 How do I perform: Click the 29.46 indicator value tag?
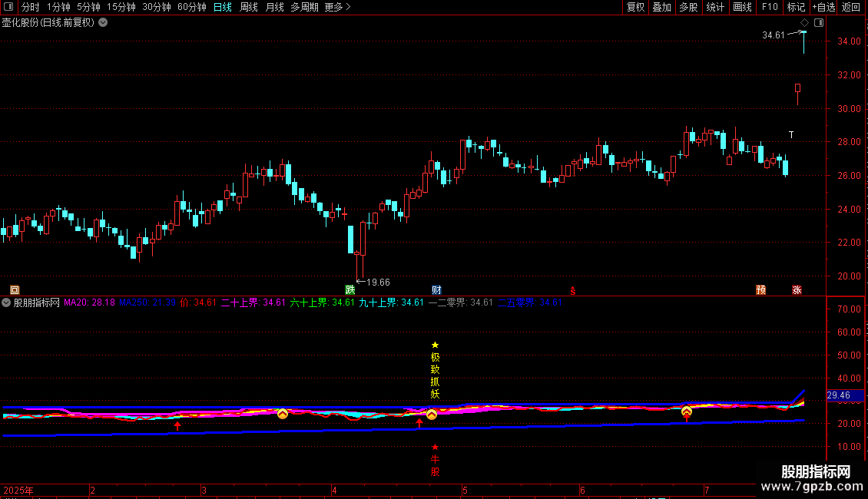[x=845, y=395]
